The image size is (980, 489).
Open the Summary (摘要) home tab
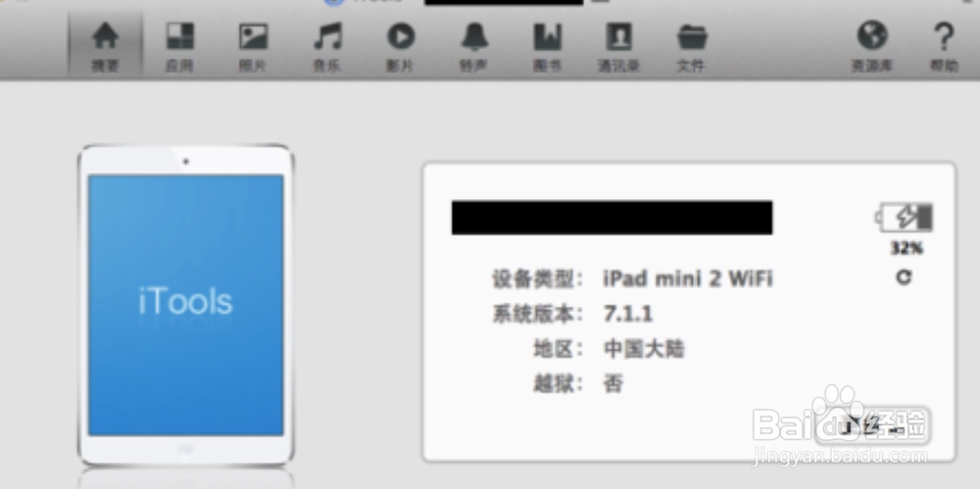click(x=105, y=44)
